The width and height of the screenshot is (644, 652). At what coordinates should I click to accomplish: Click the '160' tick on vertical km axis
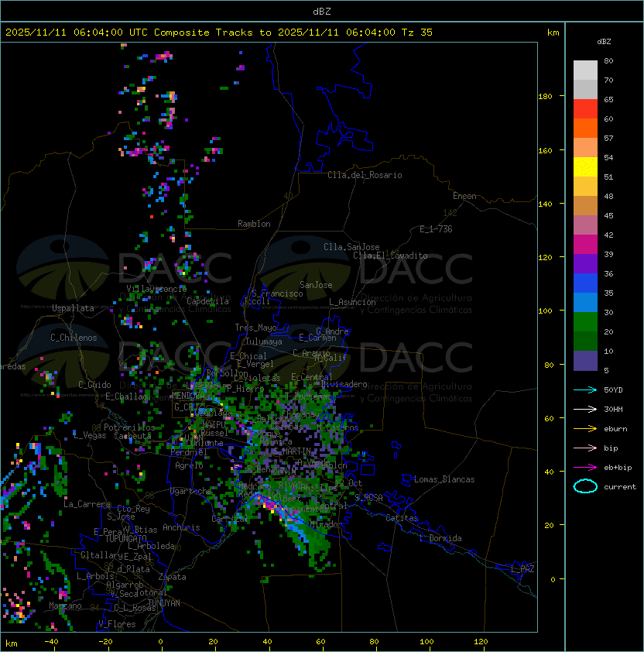545,150
